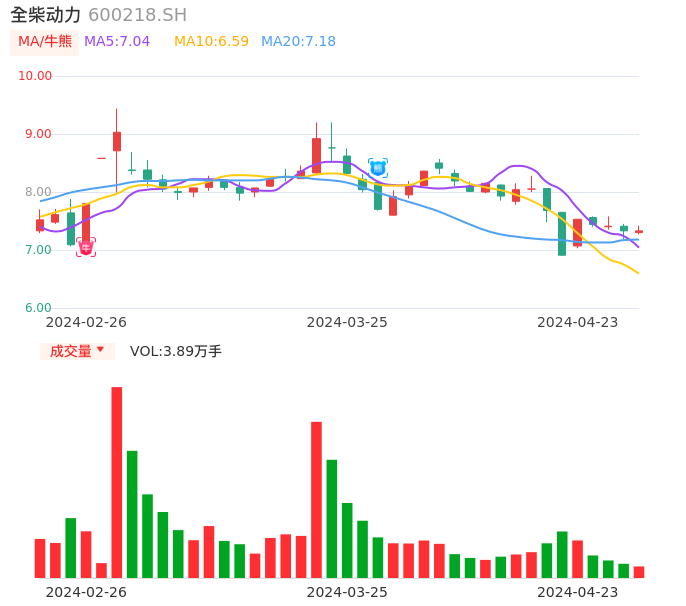Click the tallest green volume bar
Viewport: 686px width, 606px height.
point(132,514)
